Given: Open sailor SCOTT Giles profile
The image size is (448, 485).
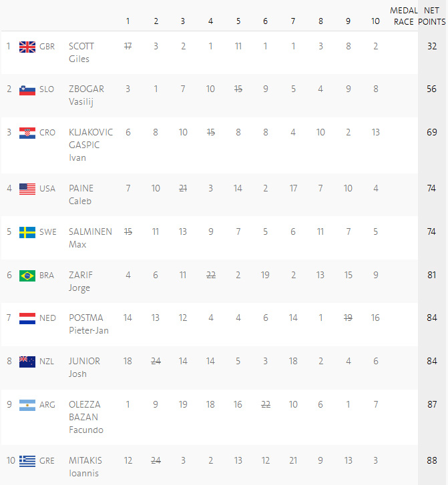Looking at the screenshot, I should click(81, 52).
